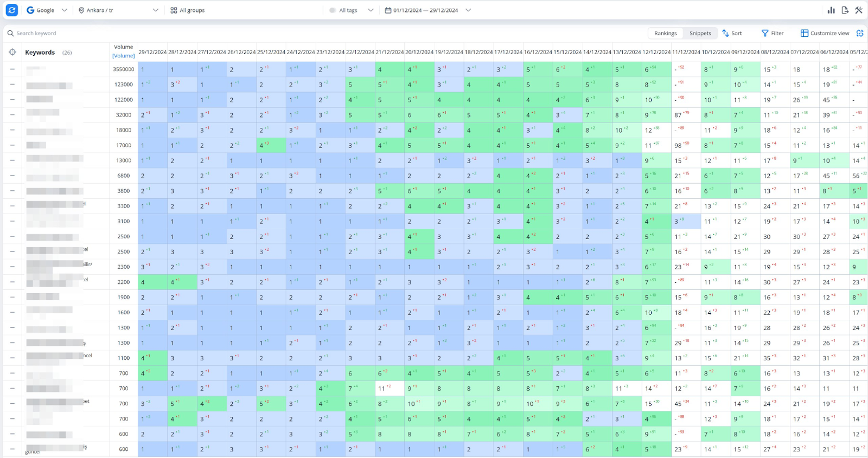Click the minus icon on the 122000 volume row
Screen dimensions: 868x458
(12, 99)
